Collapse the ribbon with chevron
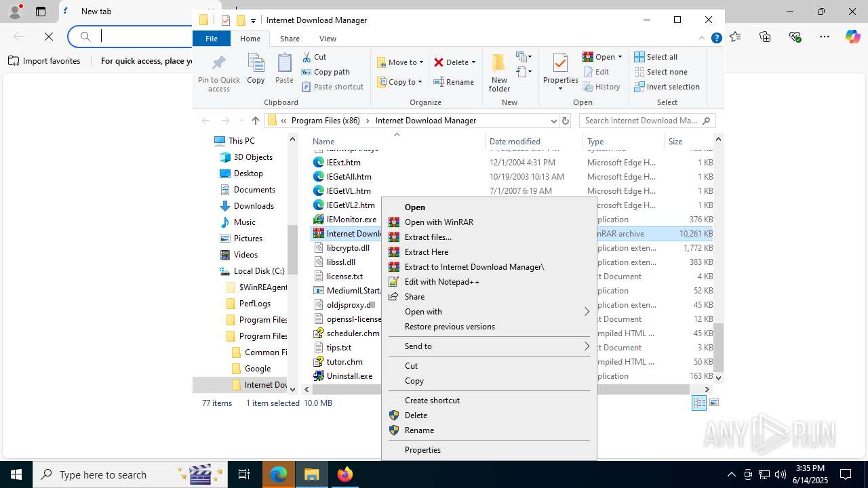Viewport: 868px width, 488px height. pyautogui.click(x=702, y=39)
